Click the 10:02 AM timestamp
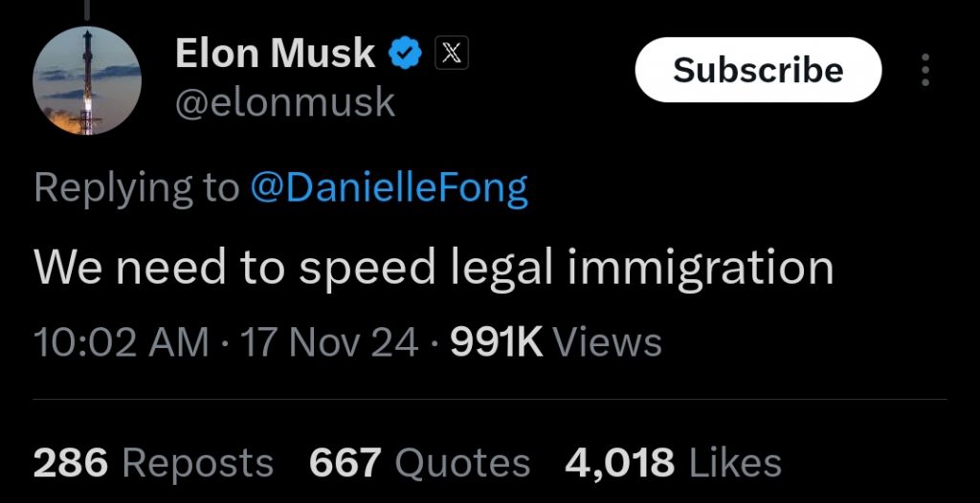Screen dimensions: 980x503 click(x=121, y=342)
